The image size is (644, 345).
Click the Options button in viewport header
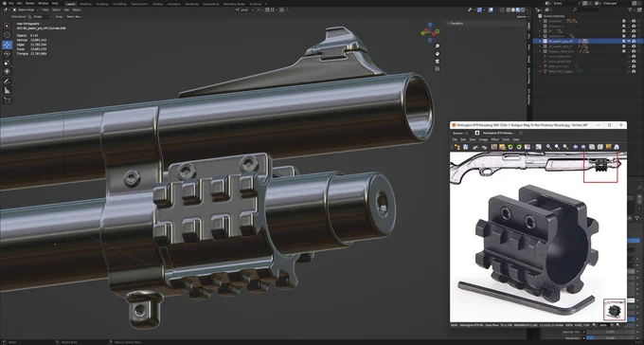521,16
